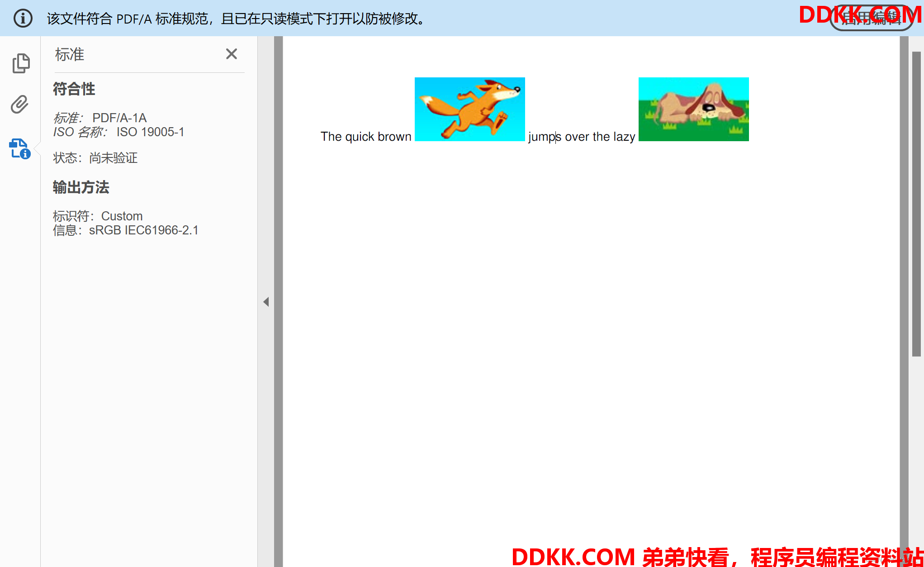Open the page thumbnails panel icon
Screen dimensions: 924x567
21,63
